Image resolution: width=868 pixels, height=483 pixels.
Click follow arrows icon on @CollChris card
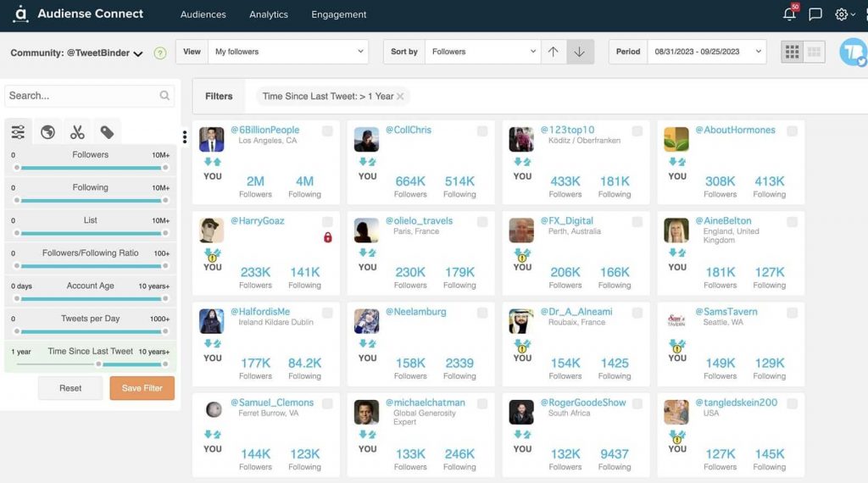(x=367, y=162)
